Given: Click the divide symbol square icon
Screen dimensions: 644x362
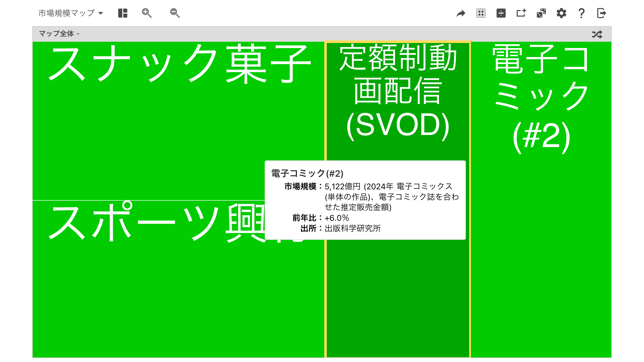Looking at the screenshot, I should click(x=501, y=13).
